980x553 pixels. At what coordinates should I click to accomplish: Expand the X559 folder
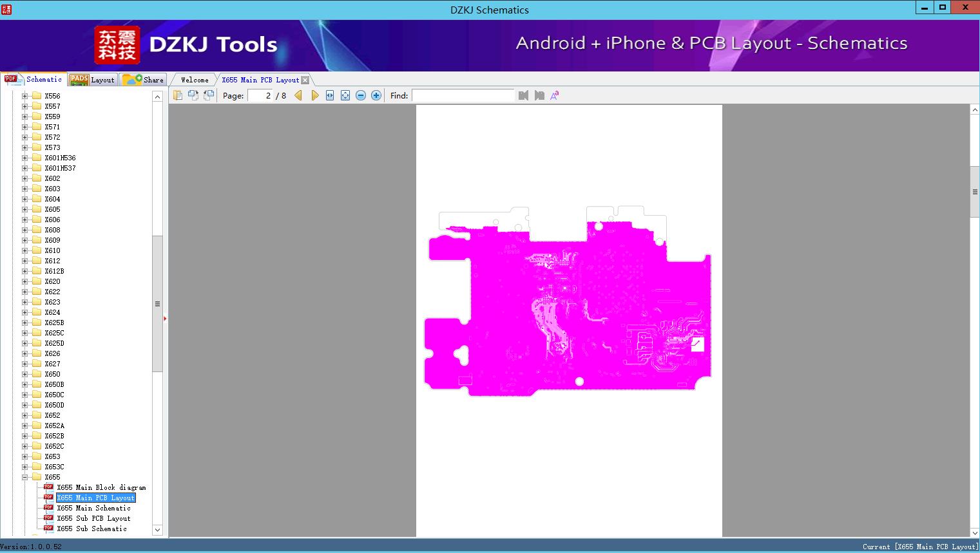(x=24, y=117)
